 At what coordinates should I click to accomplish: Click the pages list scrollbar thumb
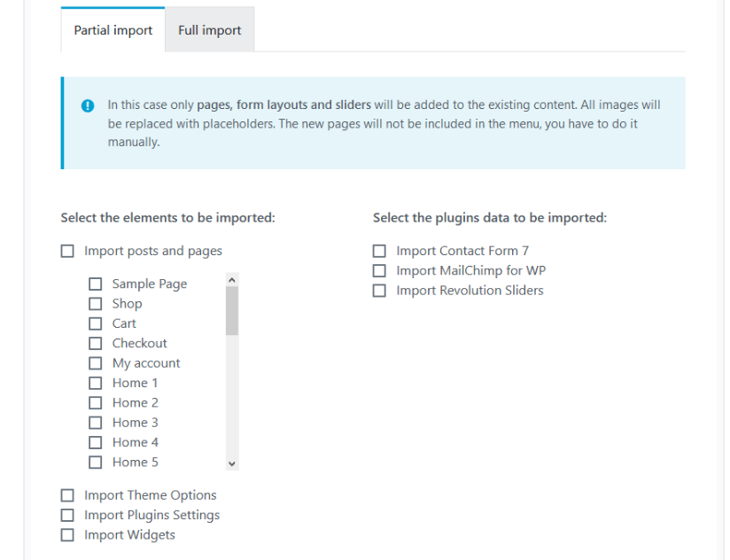pyautogui.click(x=232, y=310)
